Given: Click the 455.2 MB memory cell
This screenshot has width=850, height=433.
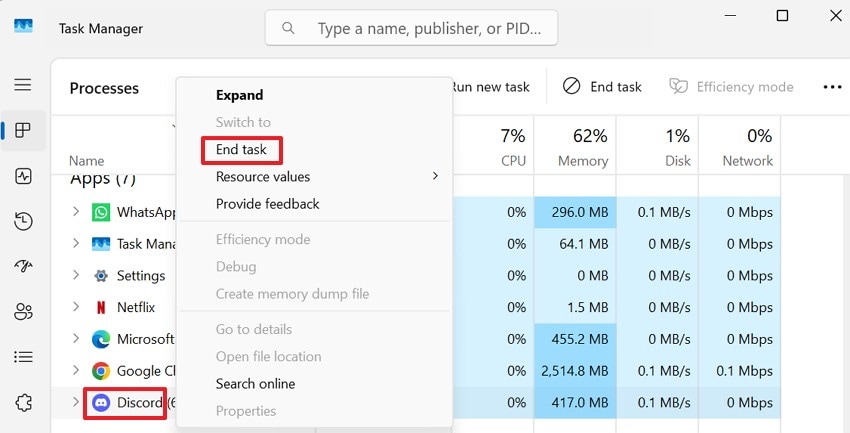Looking at the screenshot, I should [x=575, y=339].
